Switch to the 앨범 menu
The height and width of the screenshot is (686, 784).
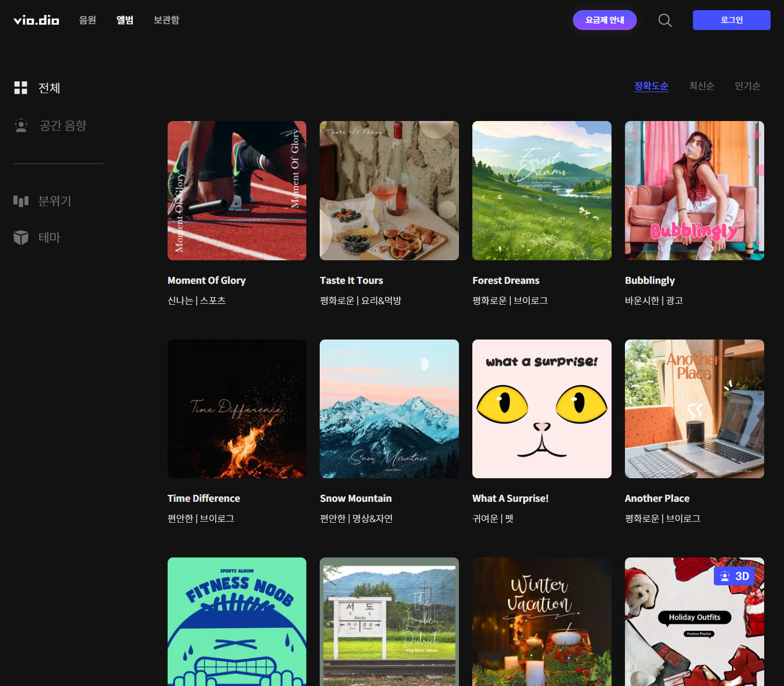coord(125,20)
